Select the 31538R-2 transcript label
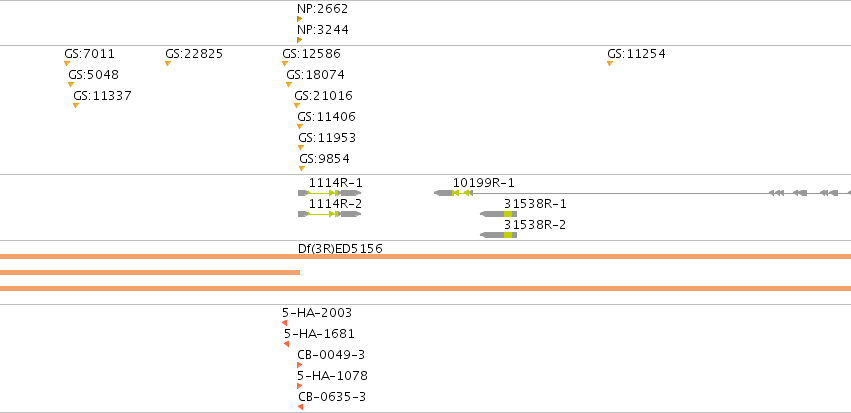Viewport: 851px width, 413px height. [535, 225]
